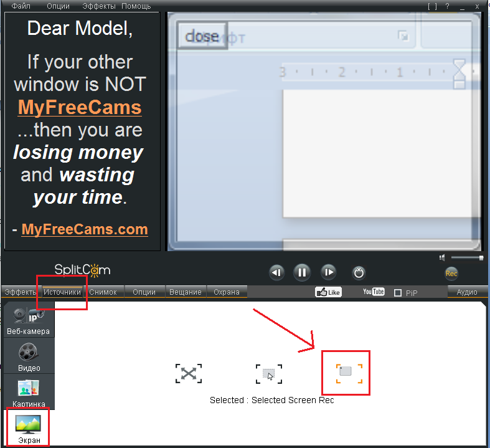Select the Экран source
Viewport: 490px width, 448px height.
point(29,427)
